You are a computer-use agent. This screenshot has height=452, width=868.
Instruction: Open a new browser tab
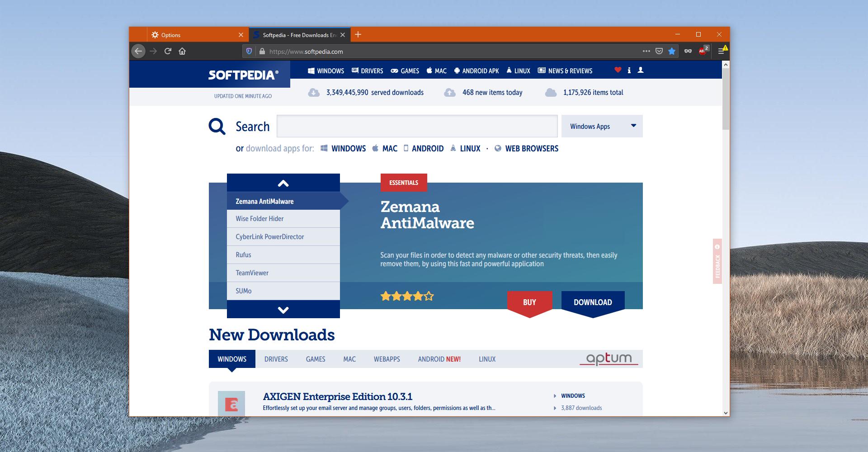click(358, 34)
